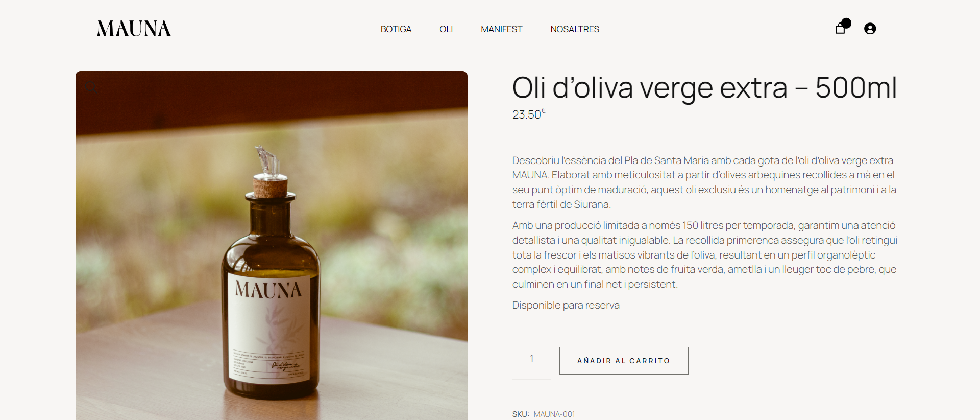
Task: Click the paragraph starting with Amb una producció
Action: [705, 254]
